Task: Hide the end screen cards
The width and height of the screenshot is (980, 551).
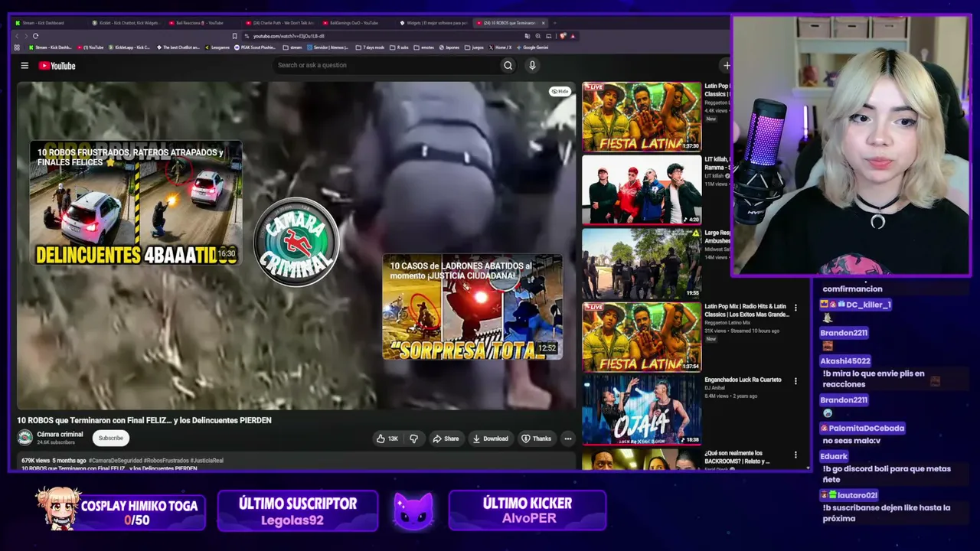Action: (560, 91)
